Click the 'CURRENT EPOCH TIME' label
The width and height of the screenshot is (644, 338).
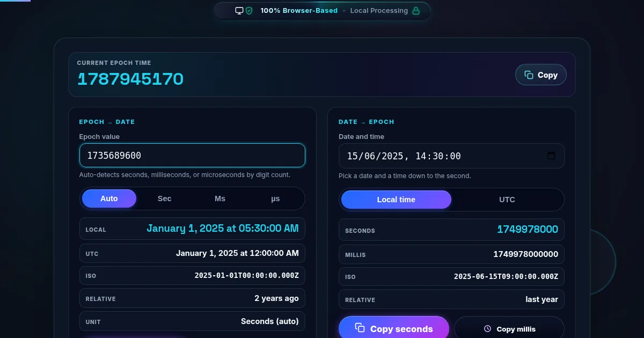pos(114,63)
